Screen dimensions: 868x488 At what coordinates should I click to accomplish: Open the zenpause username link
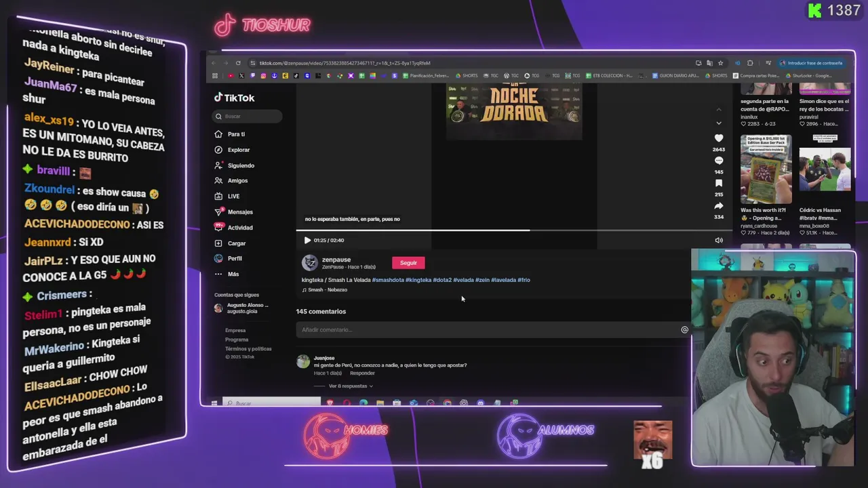click(x=336, y=260)
